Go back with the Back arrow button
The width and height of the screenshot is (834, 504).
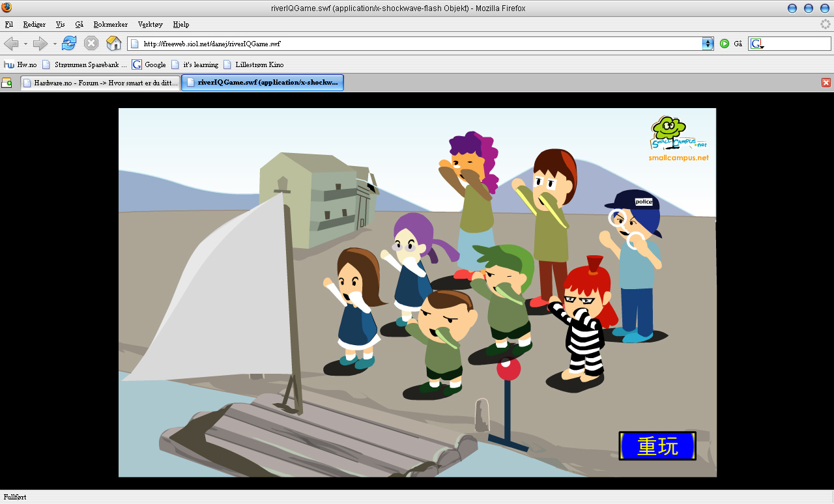coord(11,44)
